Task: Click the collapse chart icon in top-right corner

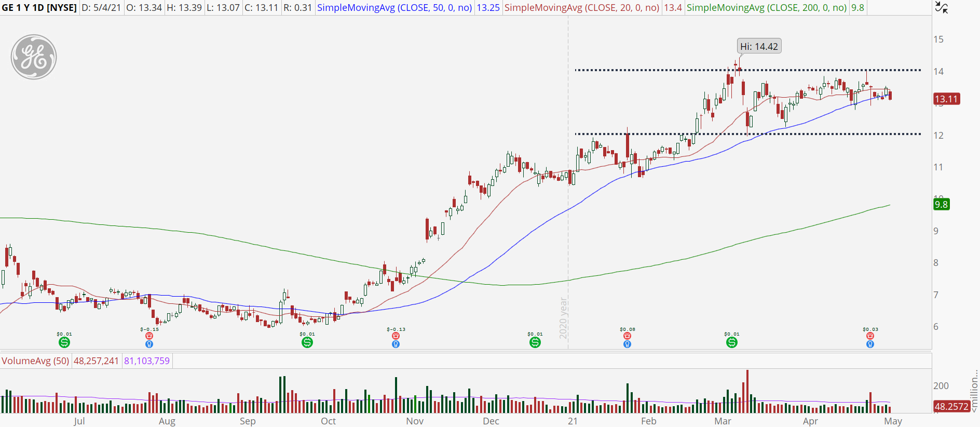Action: 941,7
